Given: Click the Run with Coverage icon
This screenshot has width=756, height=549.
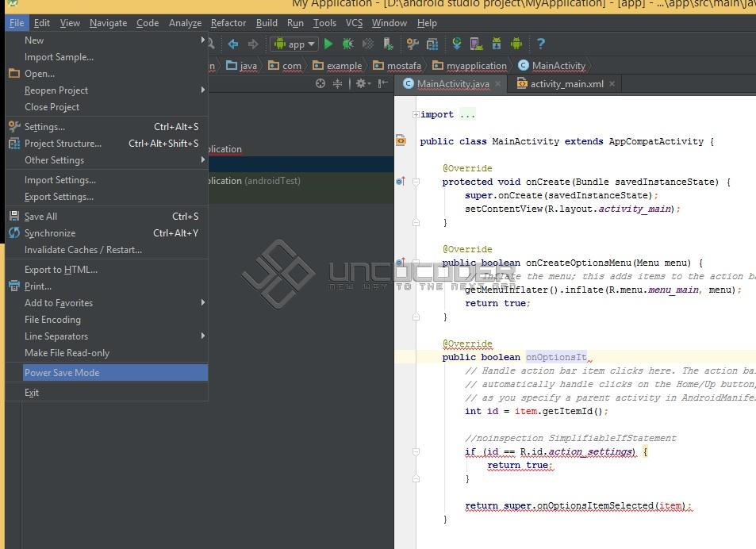Looking at the screenshot, I should pyautogui.click(x=368, y=44).
